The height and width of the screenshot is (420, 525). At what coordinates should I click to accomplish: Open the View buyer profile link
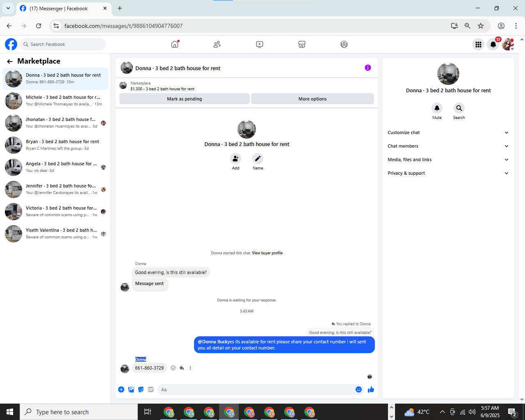click(267, 253)
